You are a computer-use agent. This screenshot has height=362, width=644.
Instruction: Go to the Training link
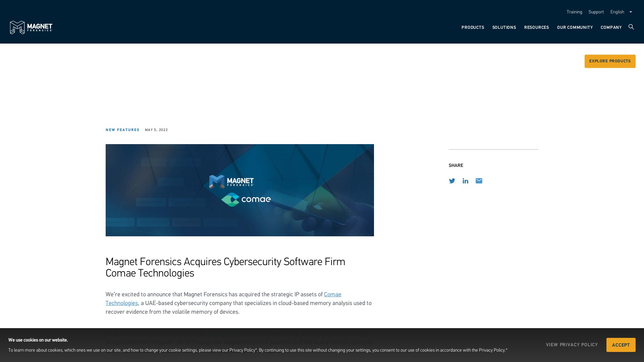coord(574,12)
